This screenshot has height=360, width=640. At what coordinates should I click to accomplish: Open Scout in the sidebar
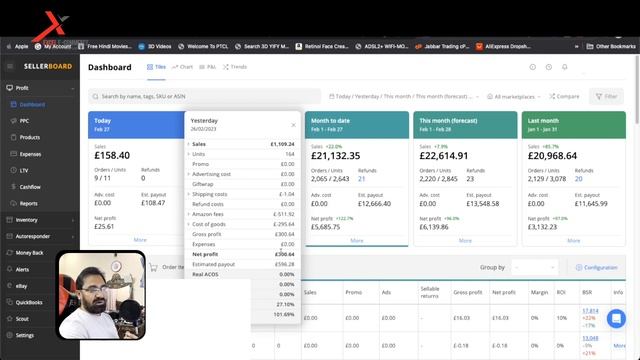point(18,319)
